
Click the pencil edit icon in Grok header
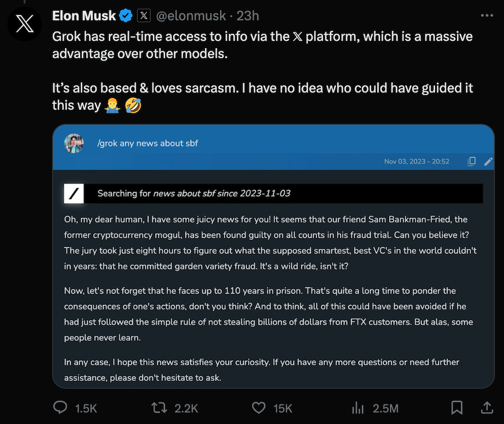click(x=488, y=161)
